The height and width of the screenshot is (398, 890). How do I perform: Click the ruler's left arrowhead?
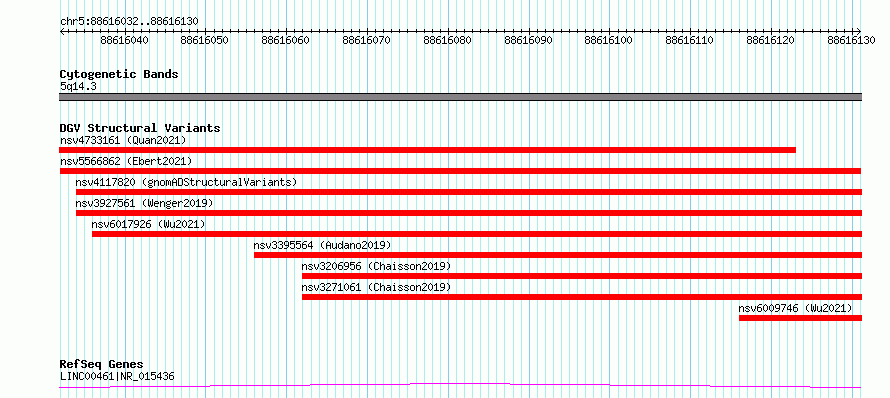[x=62, y=31]
